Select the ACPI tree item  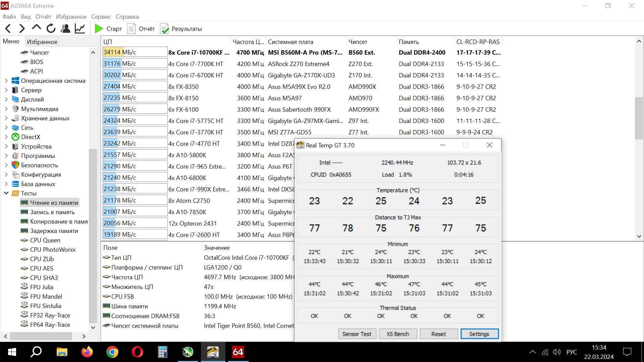coord(32,71)
